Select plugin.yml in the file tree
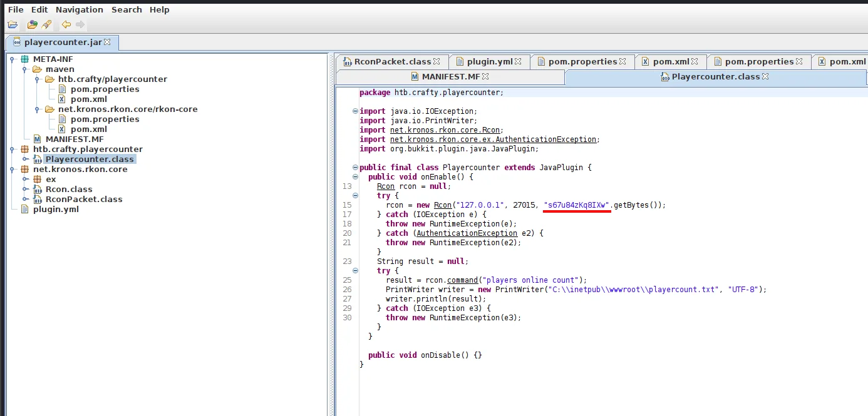This screenshot has width=868, height=416. (56, 209)
